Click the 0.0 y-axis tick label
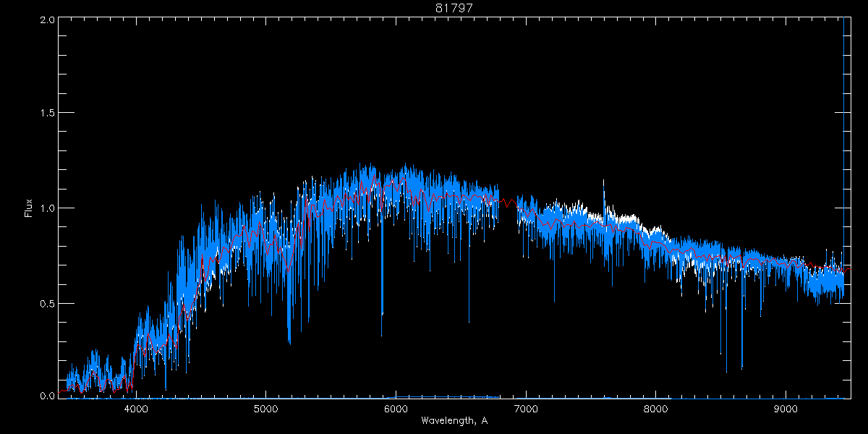Viewport: 868px width, 434px height. click(48, 396)
